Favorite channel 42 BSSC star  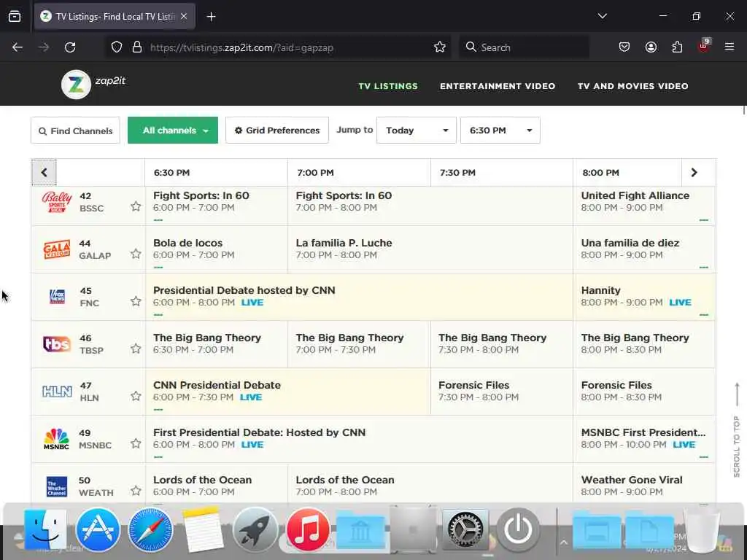point(136,206)
